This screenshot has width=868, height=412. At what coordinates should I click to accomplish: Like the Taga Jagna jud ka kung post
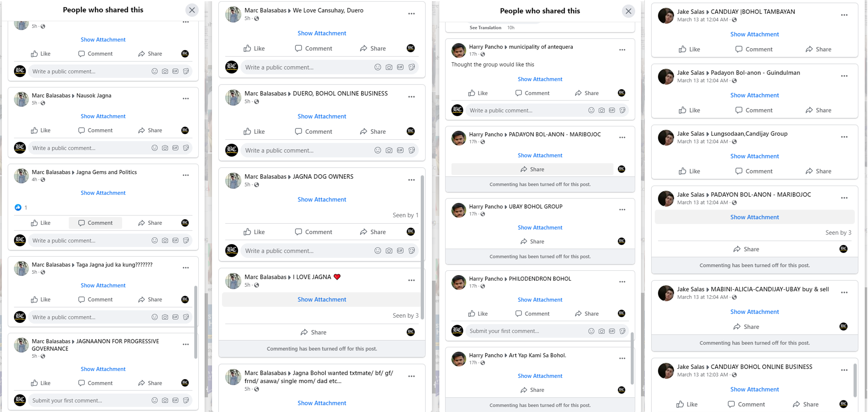click(x=41, y=300)
